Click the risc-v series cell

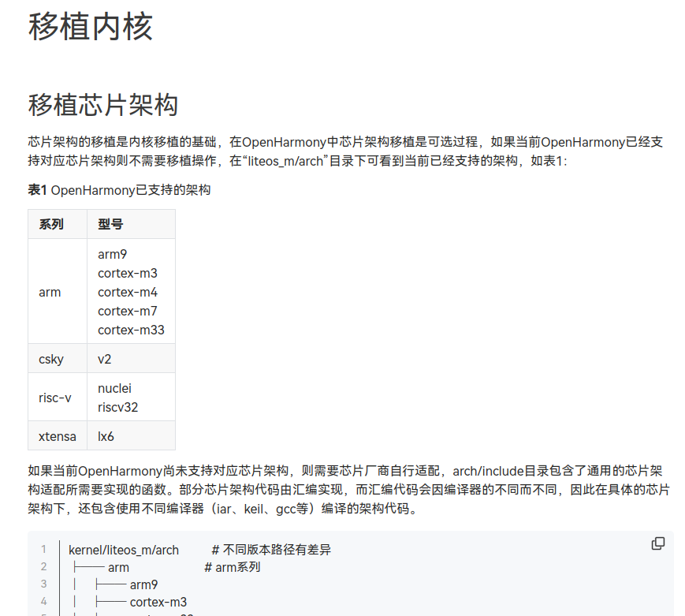tap(58, 398)
